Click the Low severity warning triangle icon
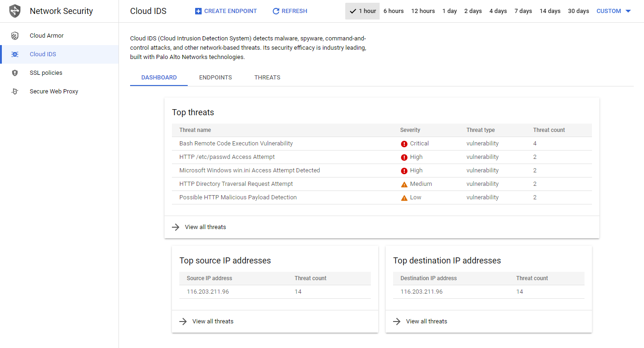 point(404,198)
